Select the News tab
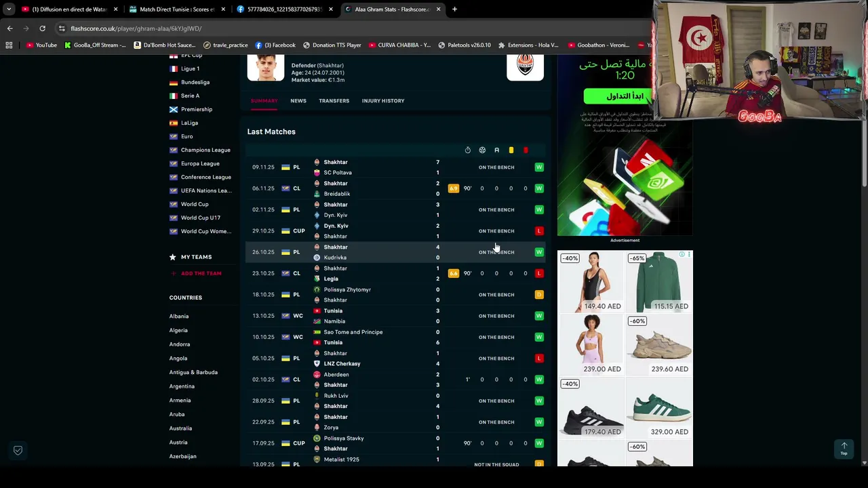The height and width of the screenshot is (488, 868). click(x=298, y=101)
